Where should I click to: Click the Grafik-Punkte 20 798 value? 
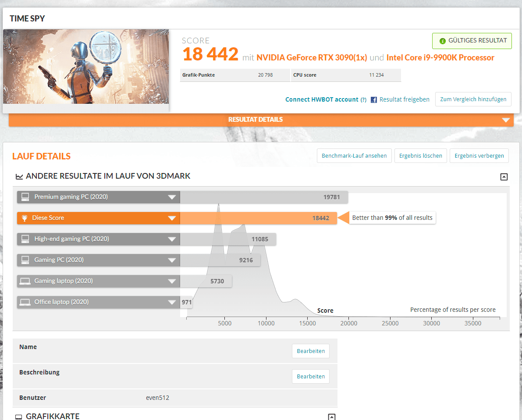tap(265, 75)
